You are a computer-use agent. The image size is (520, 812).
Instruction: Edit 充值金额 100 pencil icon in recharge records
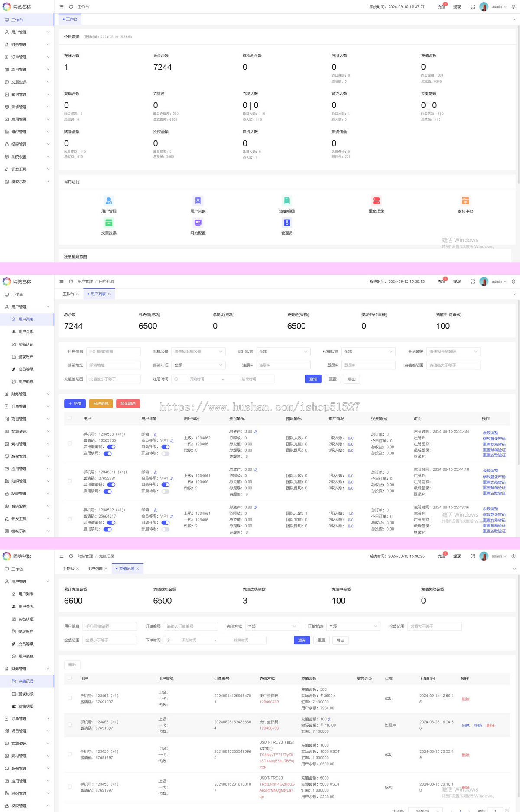click(x=329, y=719)
